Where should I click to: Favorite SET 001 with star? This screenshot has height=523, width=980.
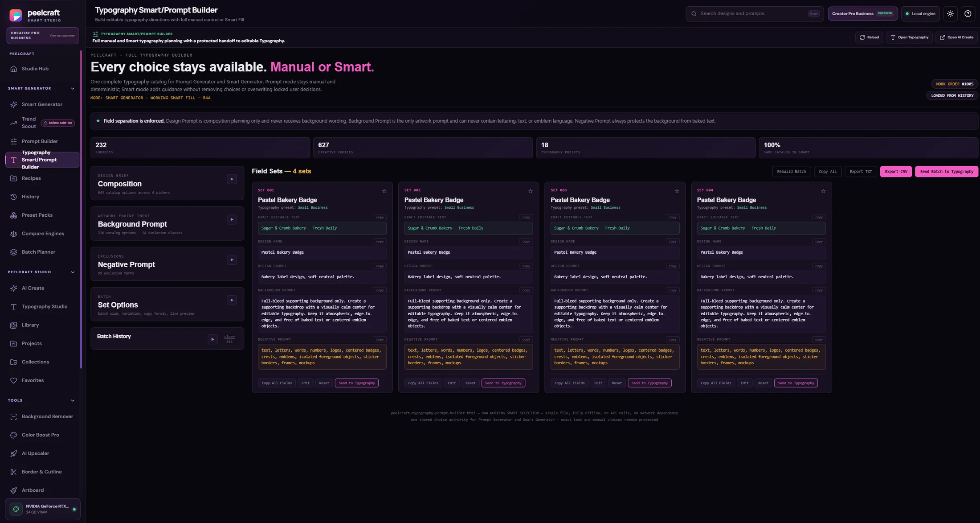(384, 191)
